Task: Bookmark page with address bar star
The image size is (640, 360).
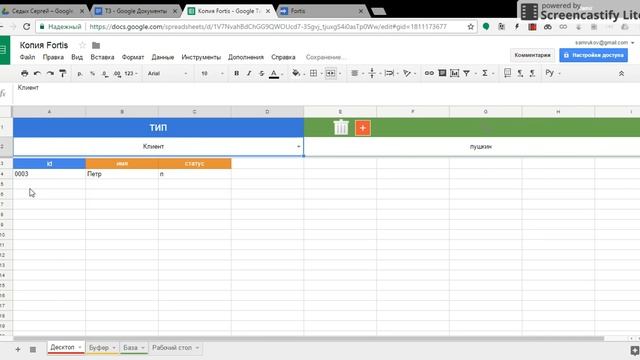Action: [x=471, y=27]
